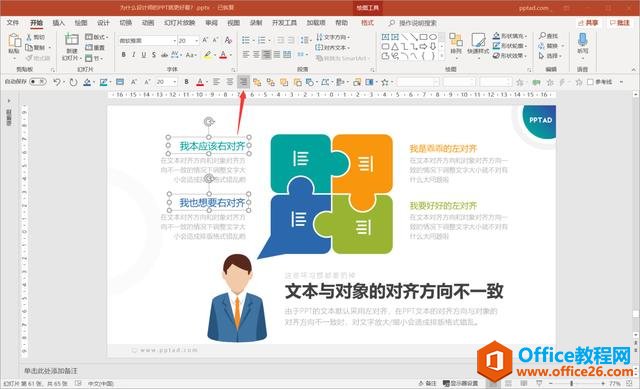Click the 批注 Comments button at top right

click(x=620, y=23)
